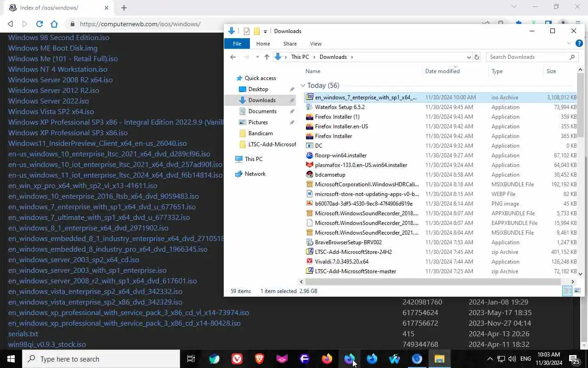This screenshot has width=588, height=368.
Task: Open the Share ribbon tab
Action: 290,44
